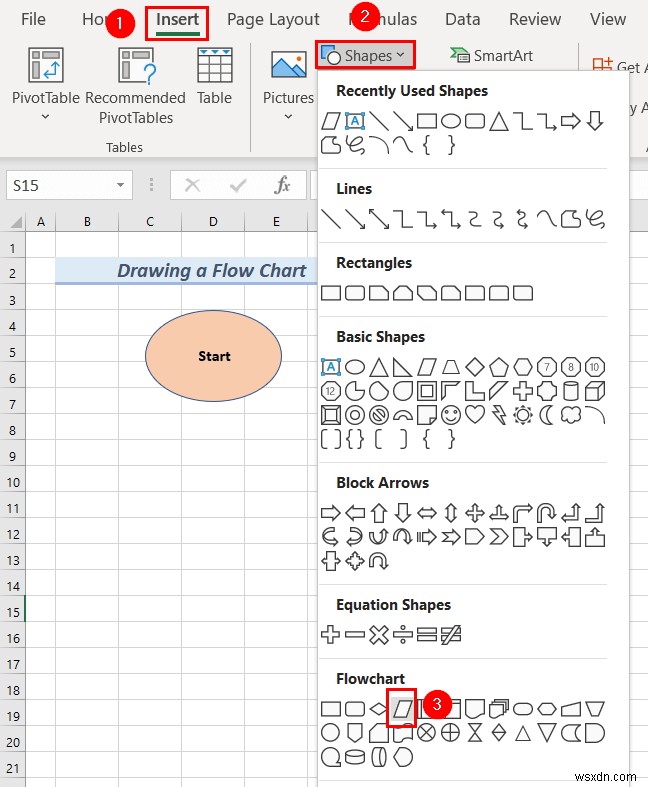Click the Pictures icon
This screenshot has width=648, height=787.
coord(289,64)
